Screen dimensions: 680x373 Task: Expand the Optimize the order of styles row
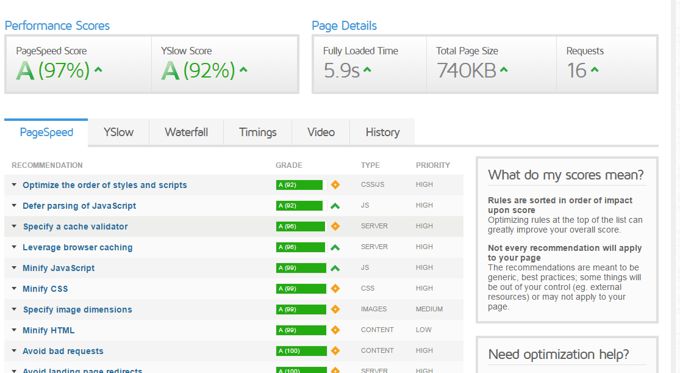[14, 185]
